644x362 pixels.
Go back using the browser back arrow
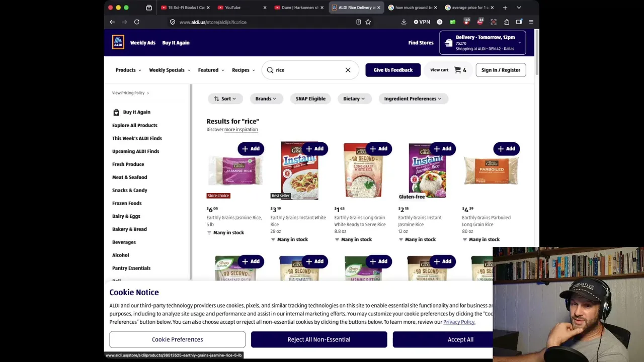click(x=112, y=22)
